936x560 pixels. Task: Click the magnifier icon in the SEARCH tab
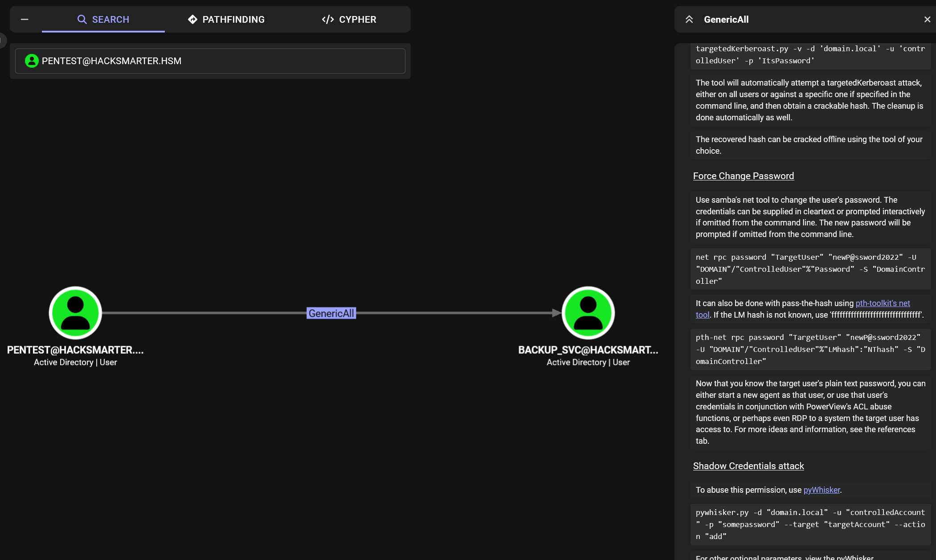pos(82,20)
